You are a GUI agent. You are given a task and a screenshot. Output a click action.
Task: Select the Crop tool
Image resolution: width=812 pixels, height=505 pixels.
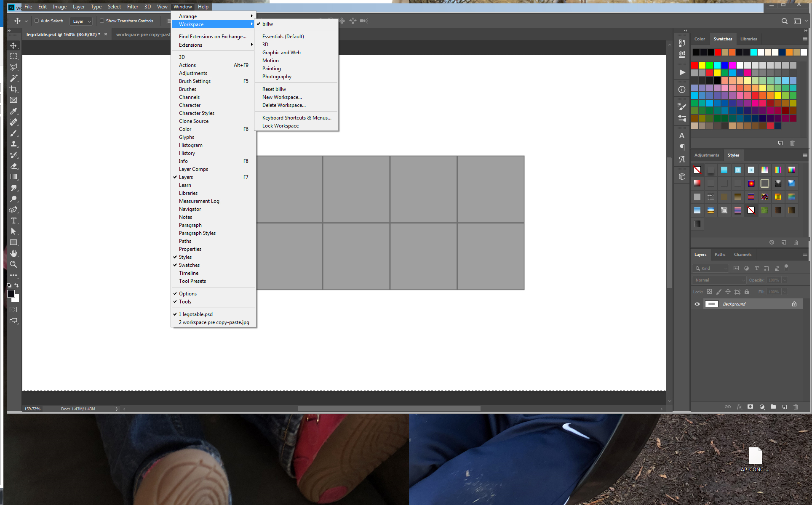click(x=14, y=89)
